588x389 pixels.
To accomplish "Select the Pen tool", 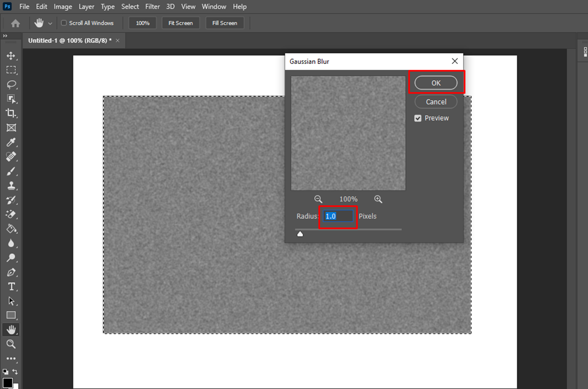I will pyautogui.click(x=11, y=272).
